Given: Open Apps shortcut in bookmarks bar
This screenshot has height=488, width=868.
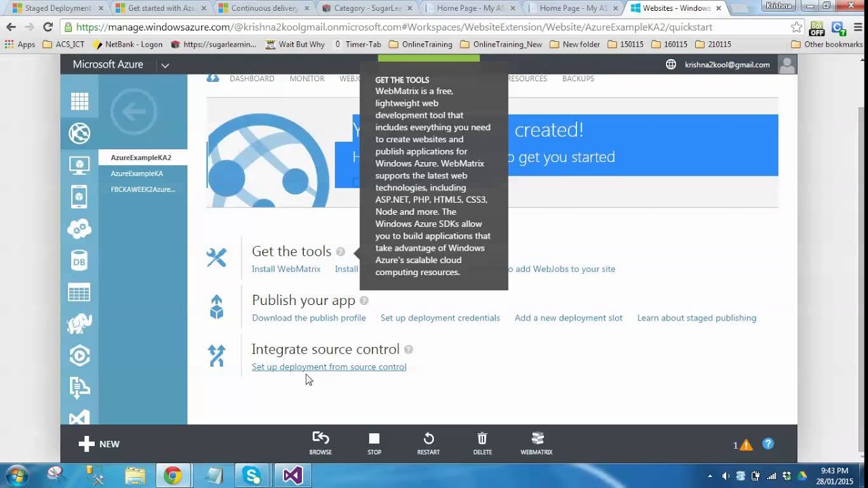Looking at the screenshot, I should pyautogui.click(x=20, y=44).
